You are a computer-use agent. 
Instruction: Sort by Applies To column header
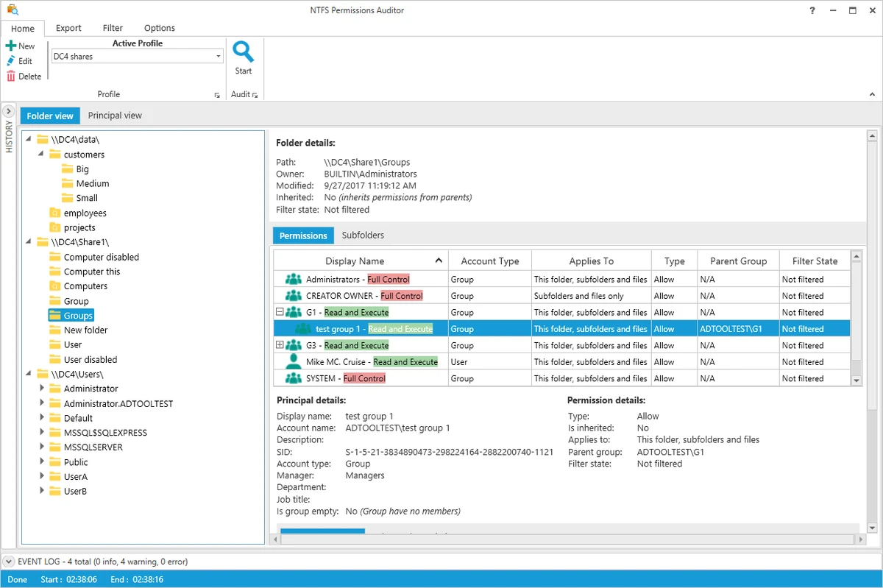(592, 261)
